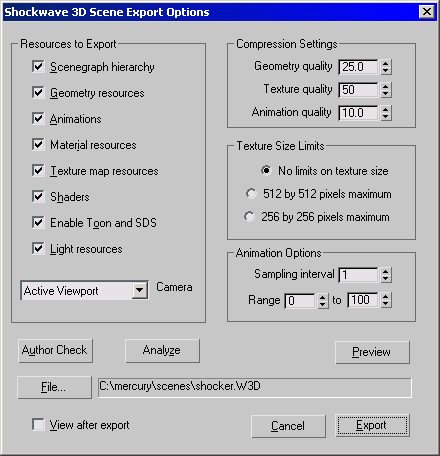Increase Sampling interval with up spinner arrow
The height and width of the screenshot is (456, 440).
pos(386,271)
